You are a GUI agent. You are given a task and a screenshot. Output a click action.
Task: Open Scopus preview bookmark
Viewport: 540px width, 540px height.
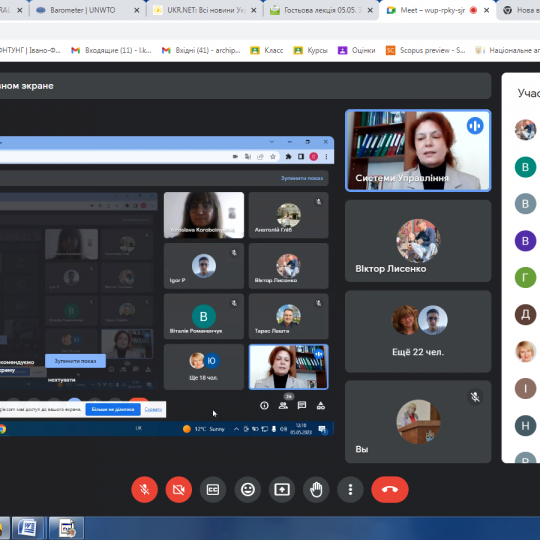(x=426, y=50)
